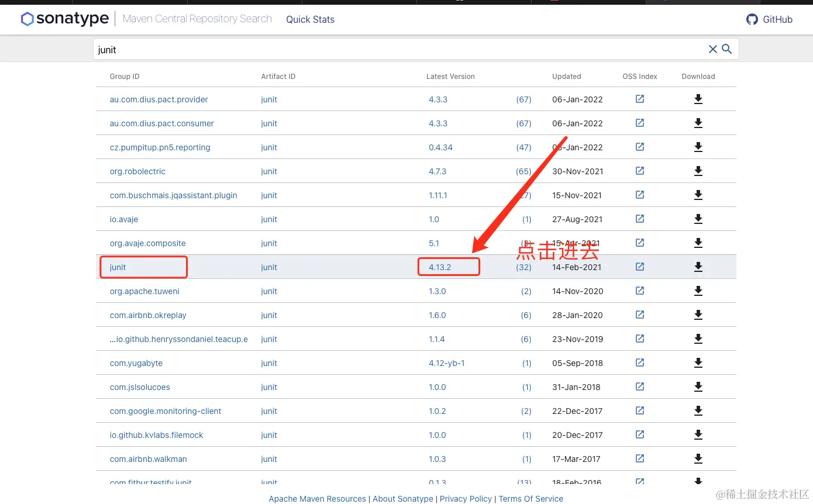Click the Latest Version column header
The width and height of the screenshot is (813, 504).
450,77
